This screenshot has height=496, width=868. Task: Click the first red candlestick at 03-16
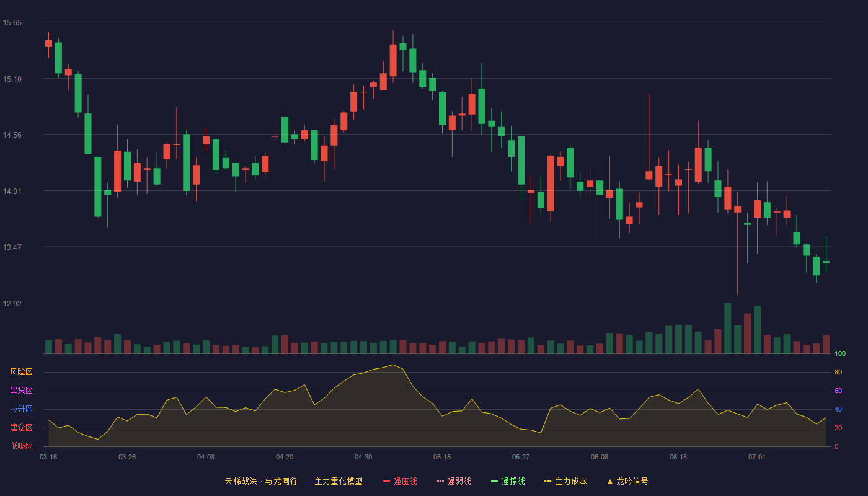click(x=48, y=43)
